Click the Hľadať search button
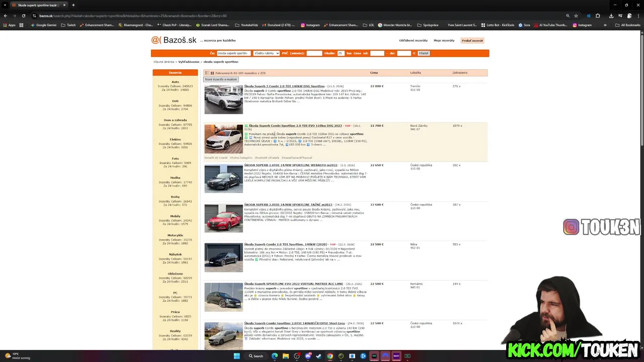644x362 pixels. (x=424, y=53)
